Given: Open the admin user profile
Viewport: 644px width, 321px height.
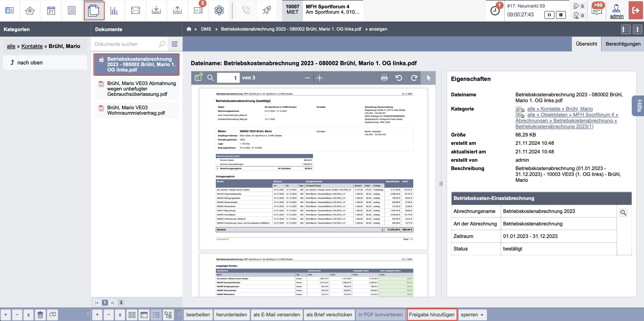Looking at the screenshot, I should pyautogui.click(x=617, y=11).
